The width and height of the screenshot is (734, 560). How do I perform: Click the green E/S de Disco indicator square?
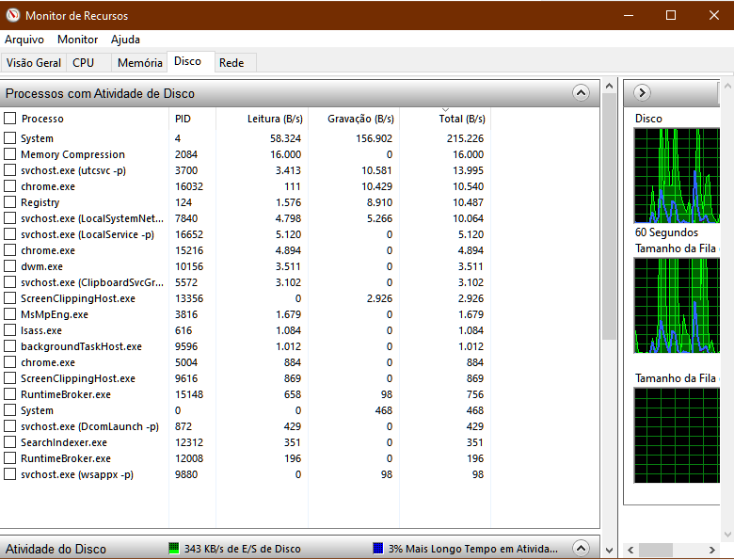pos(174,548)
